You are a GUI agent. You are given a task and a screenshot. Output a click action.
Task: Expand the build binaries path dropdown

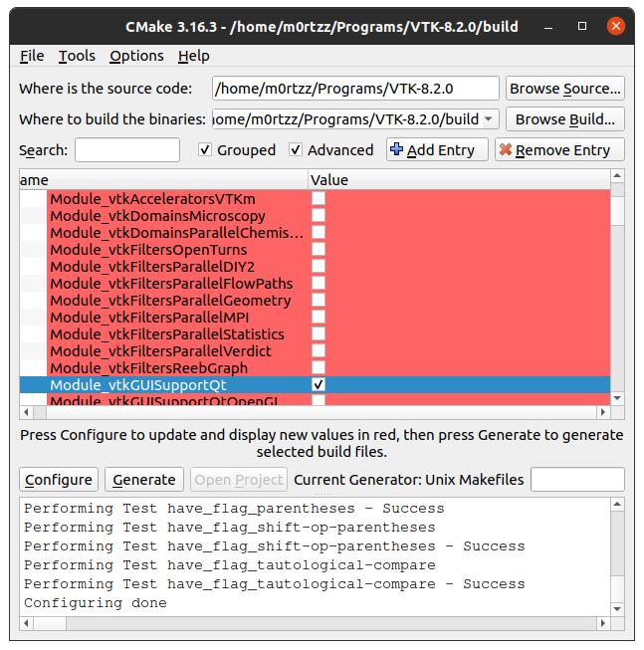coord(489,119)
